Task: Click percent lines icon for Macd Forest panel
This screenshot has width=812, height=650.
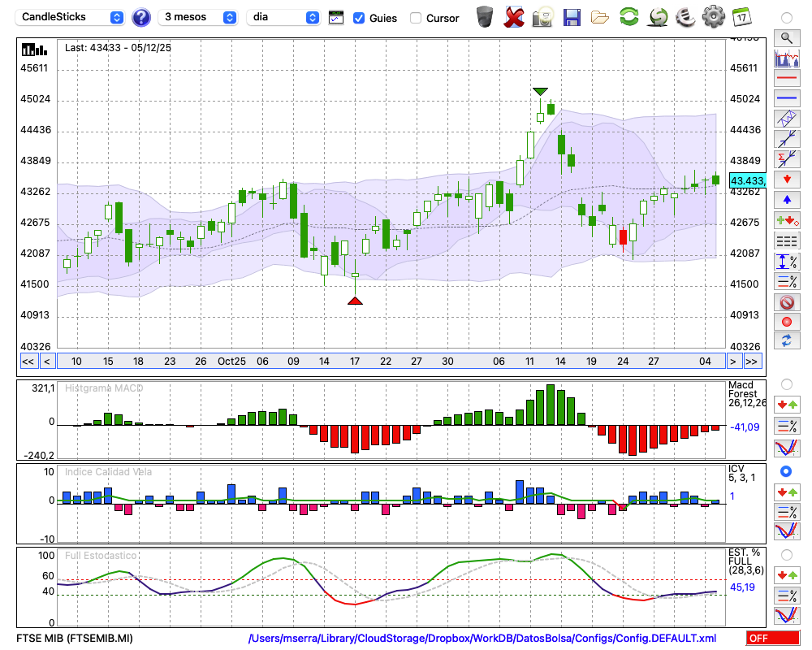Action: point(787,426)
